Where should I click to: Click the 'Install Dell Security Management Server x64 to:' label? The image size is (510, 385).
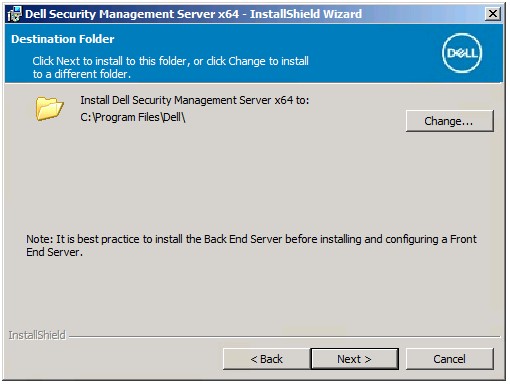tap(195, 100)
